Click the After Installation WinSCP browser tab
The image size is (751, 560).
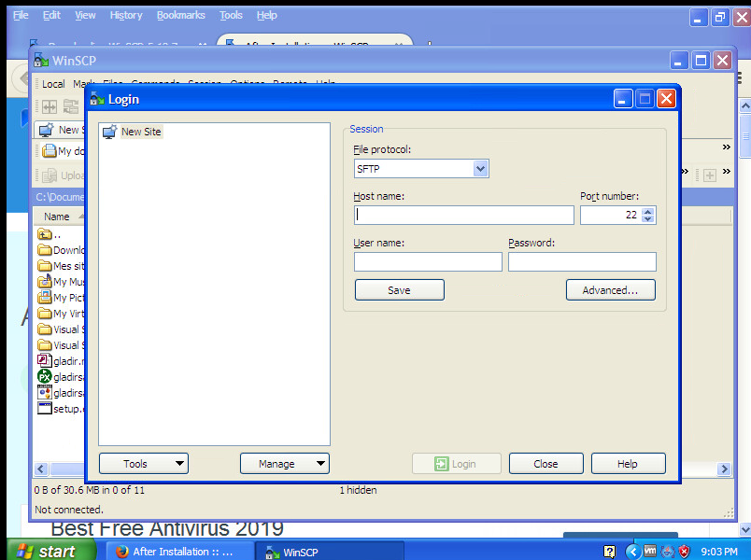pos(314,40)
